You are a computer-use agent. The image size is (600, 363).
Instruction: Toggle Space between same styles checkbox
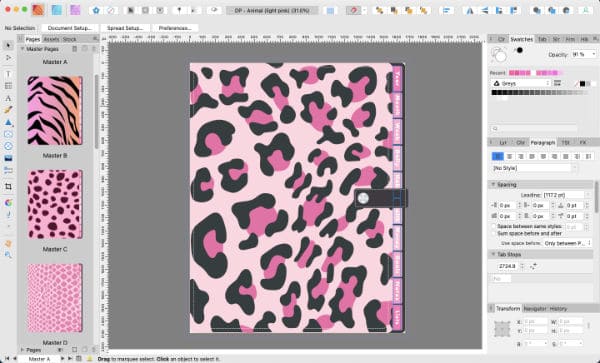pos(494,226)
